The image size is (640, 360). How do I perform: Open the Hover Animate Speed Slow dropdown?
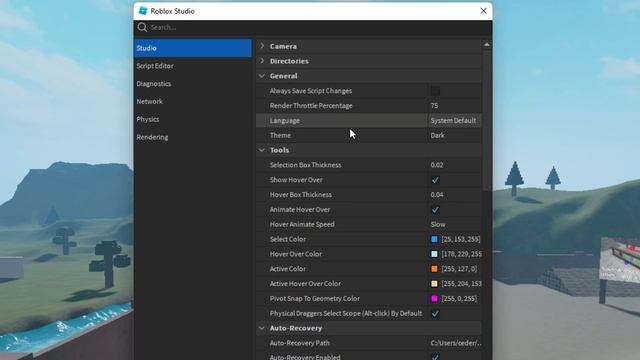click(x=454, y=224)
